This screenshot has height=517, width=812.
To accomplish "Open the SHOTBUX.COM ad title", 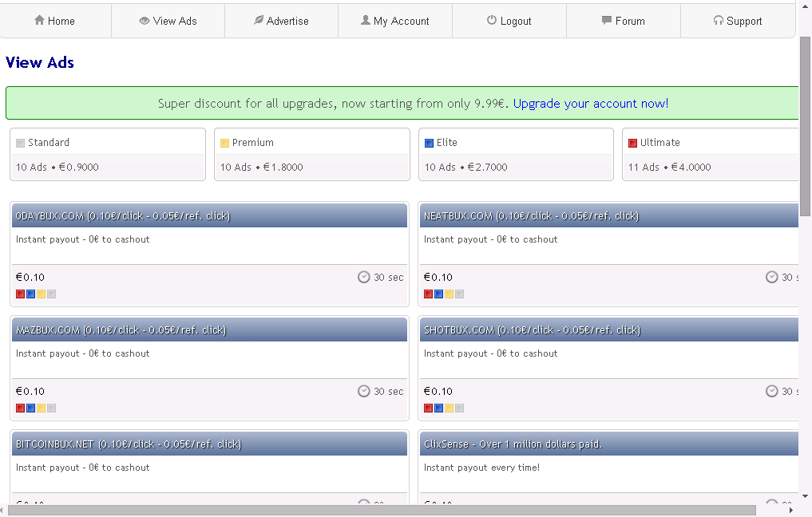I will tap(533, 330).
